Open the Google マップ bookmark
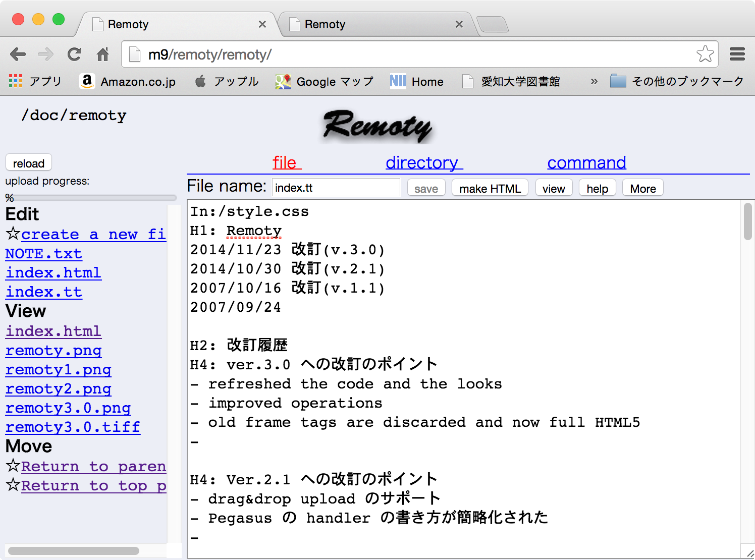This screenshot has width=755, height=560. click(325, 81)
